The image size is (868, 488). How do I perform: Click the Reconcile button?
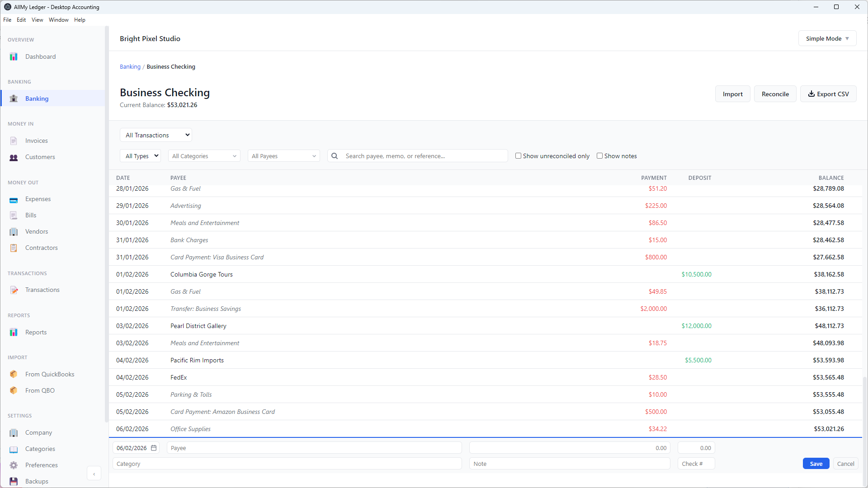pyautogui.click(x=775, y=94)
